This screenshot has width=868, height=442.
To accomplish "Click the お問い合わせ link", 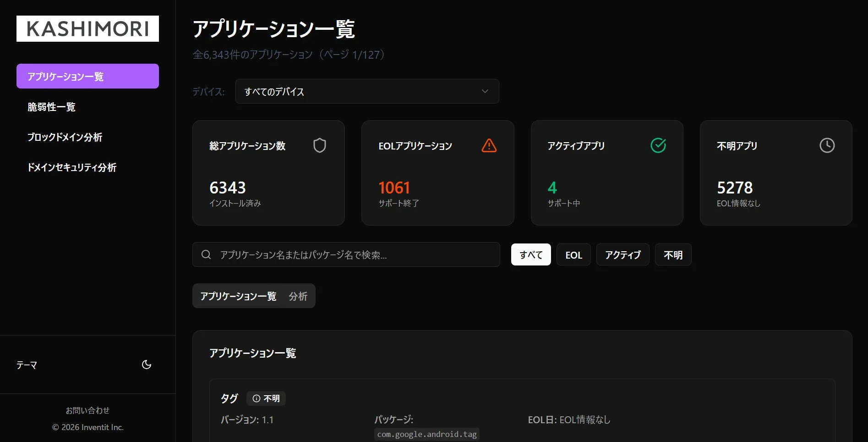I will [87, 410].
